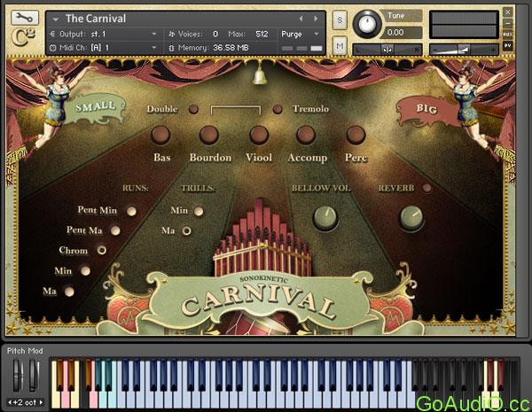Shift keyboard octave up arrow
This screenshot has width=532, height=412.
pos(41,402)
